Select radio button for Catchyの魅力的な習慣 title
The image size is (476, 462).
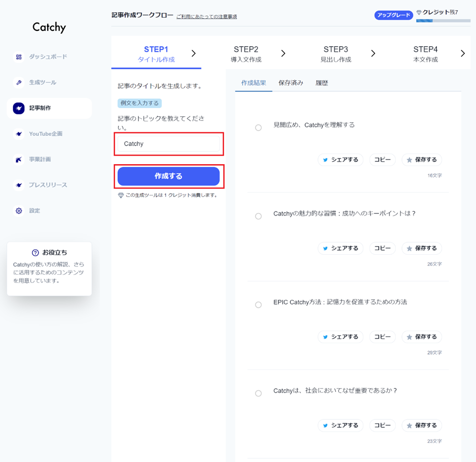point(259,216)
